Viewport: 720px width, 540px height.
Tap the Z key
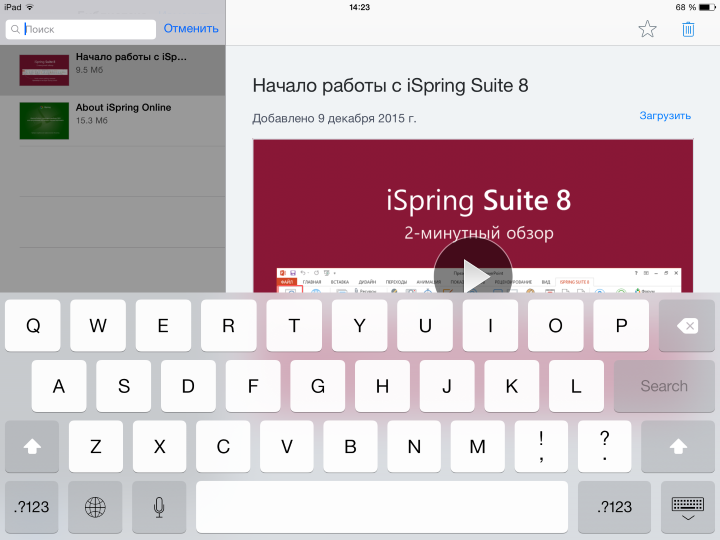tap(96, 446)
